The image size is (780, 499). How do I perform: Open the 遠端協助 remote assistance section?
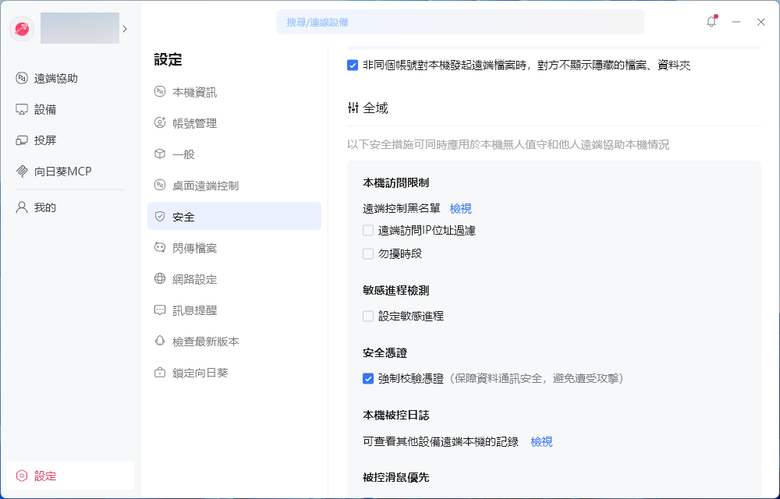tap(70, 79)
